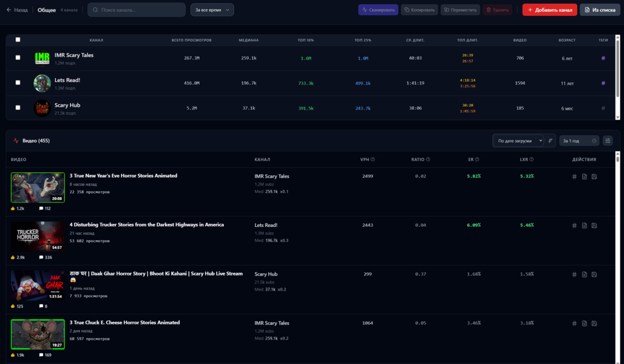Click the sort direction icon beside the sort dropdown
624x364 pixels.
pyautogui.click(x=551, y=141)
